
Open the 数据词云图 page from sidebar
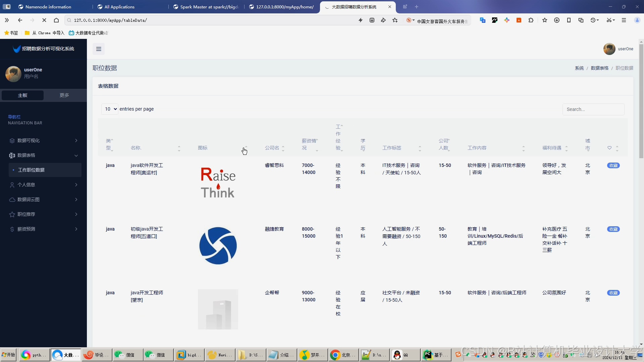click(x=29, y=199)
